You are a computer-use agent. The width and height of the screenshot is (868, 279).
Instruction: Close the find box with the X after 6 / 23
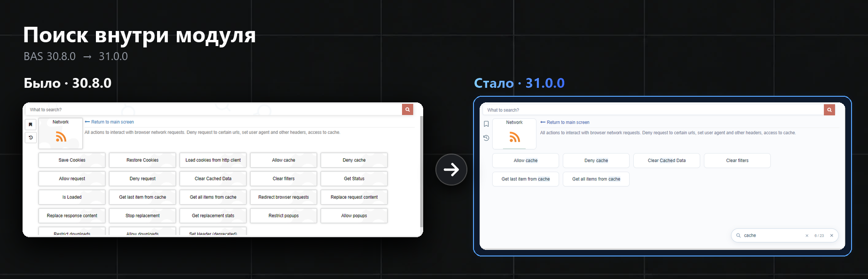coord(831,236)
